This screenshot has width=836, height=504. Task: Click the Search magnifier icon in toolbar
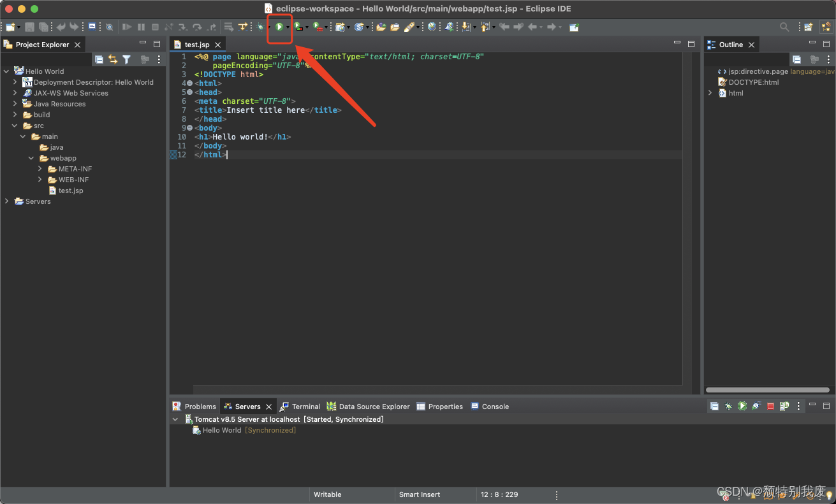coord(784,27)
